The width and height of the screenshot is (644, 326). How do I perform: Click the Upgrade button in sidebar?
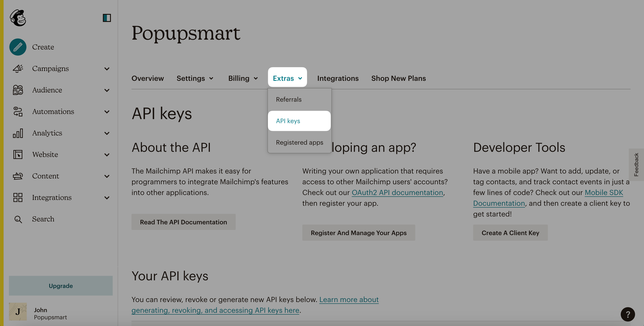click(x=61, y=286)
